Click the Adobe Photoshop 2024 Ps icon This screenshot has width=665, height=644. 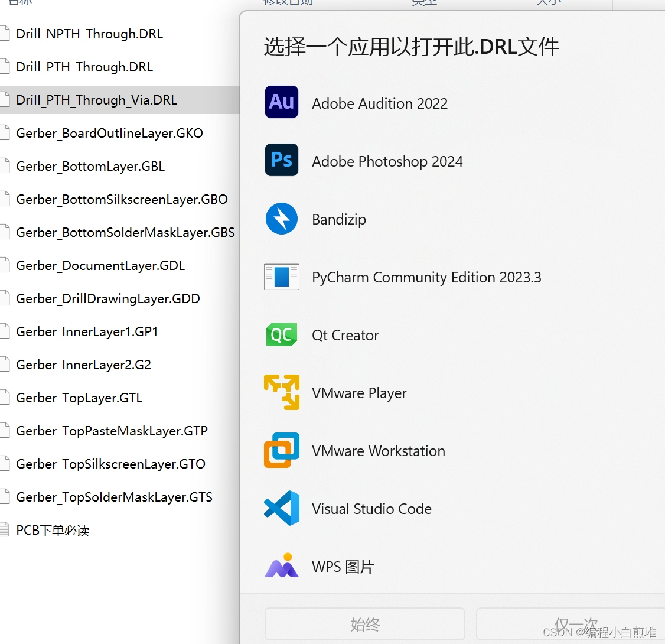pyautogui.click(x=282, y=160)
